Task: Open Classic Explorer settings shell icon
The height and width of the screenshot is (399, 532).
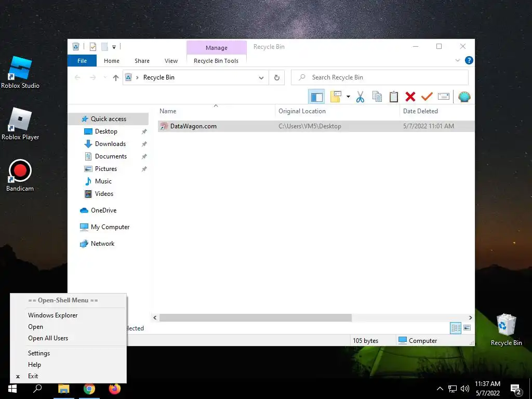Action: tap(464, 97)
